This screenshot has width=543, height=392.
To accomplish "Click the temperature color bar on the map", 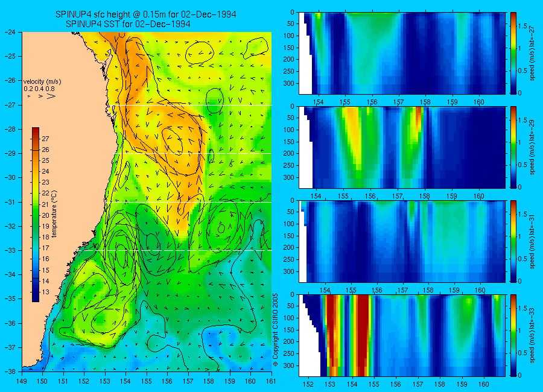I will pos(36,215).
